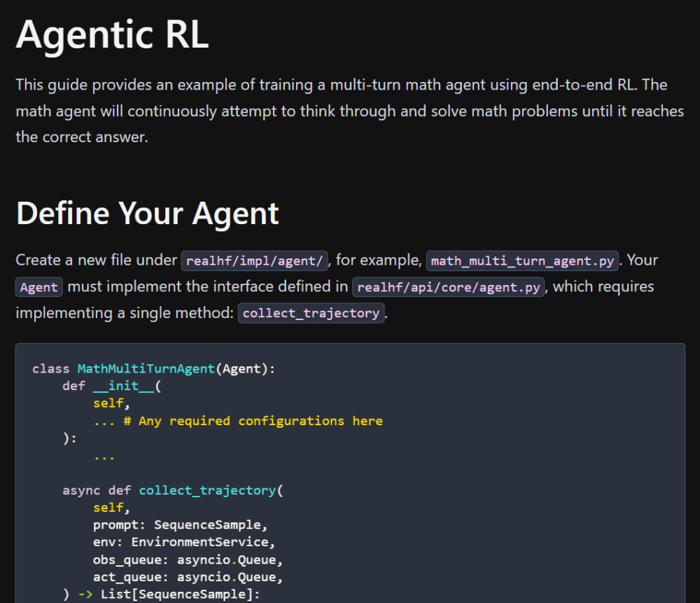Click the "Define Your Agent" section heading
The height and width of the screenshot is (603, 700).
coord(147,214)
